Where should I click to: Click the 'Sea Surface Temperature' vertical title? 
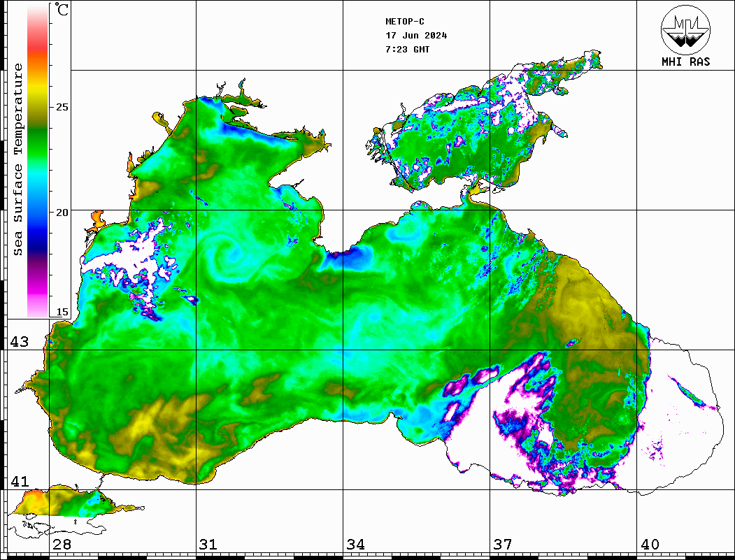(17, 159)
